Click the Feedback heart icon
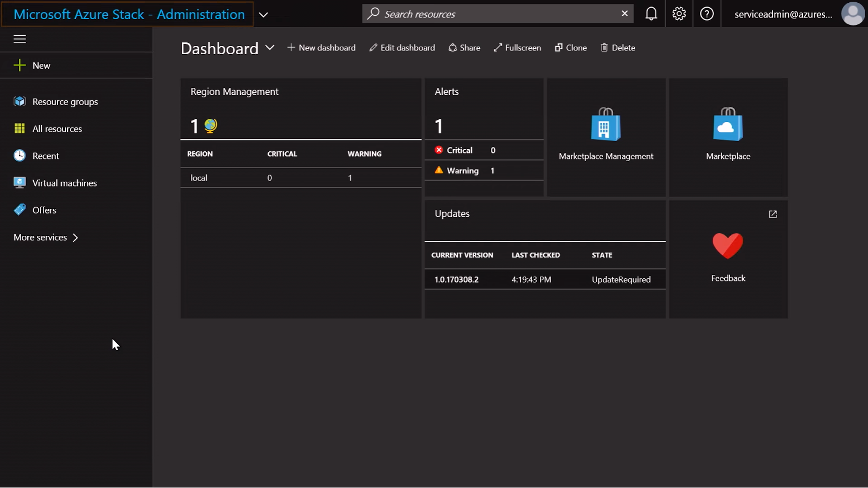The image size is (868, 488). click(728, 246)
